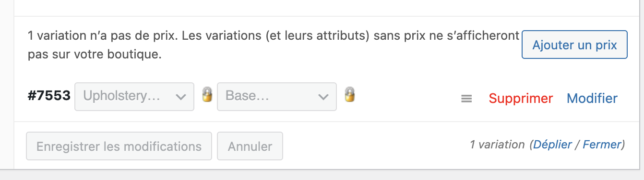The height and width of the screenshot is (180, 644).
Task: Delete variation via Supprimer link
Action: (x=521, y=99)
